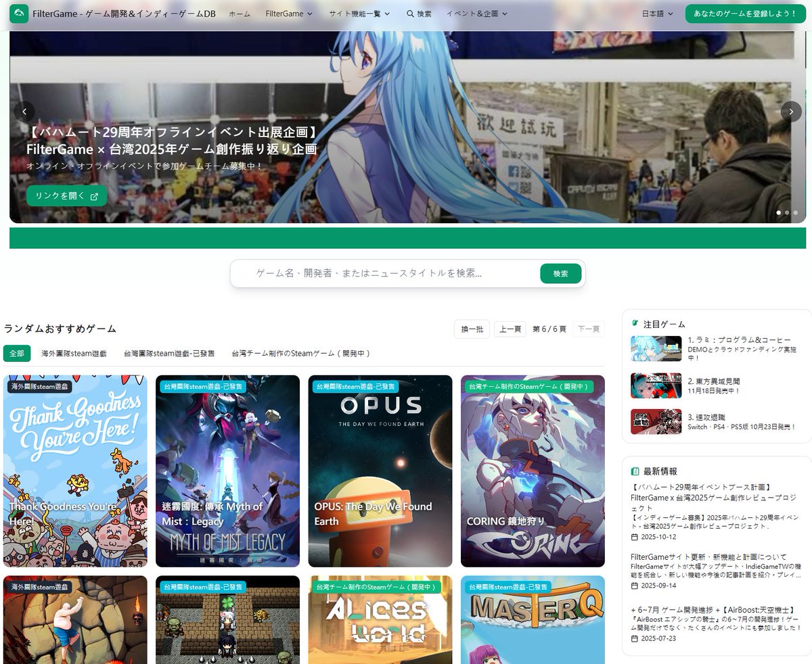812x664 pixels.
Task: Select 台湾チーム制作のSteamゲーム(開発中) filter tab
Action: click(301, 353)
